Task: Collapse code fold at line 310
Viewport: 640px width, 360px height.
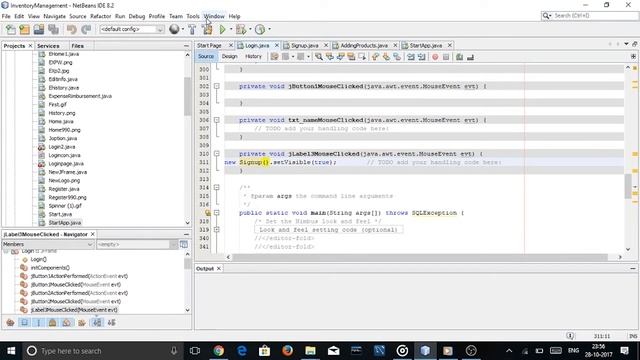Action: pos(217,154)
